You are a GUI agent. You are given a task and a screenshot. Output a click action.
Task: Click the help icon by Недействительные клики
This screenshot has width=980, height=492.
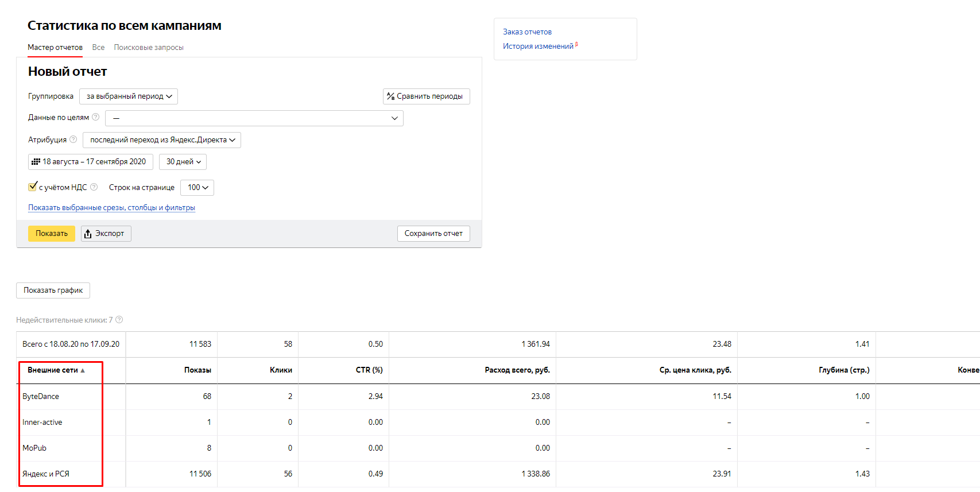[x=119, y=320]
